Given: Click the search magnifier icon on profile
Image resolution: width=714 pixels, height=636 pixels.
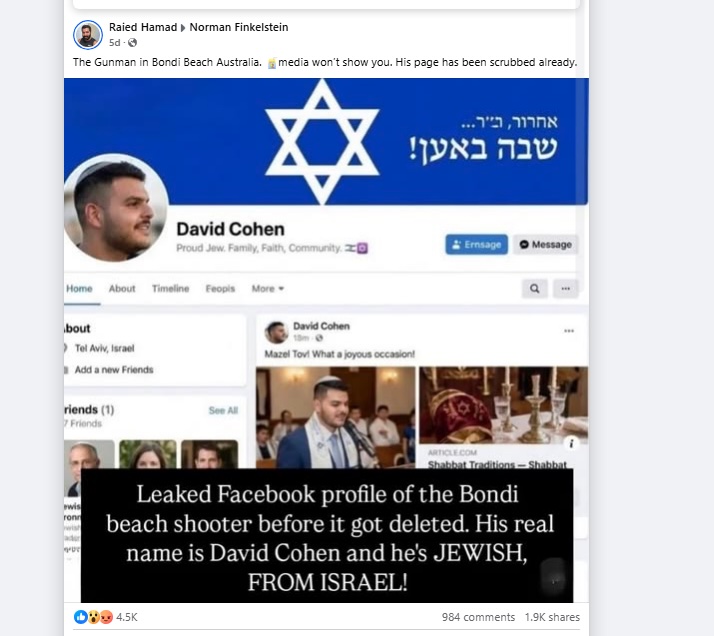Looking at the screenshot, I should pos(535,289).
